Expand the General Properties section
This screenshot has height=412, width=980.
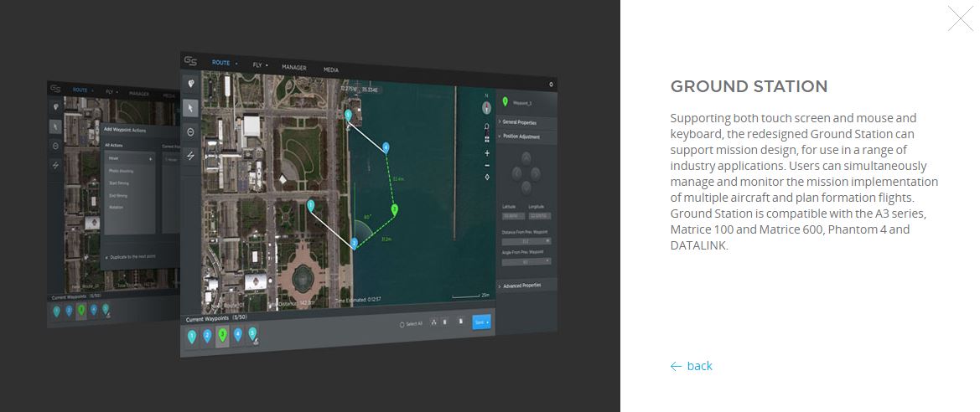coord(520,122)
